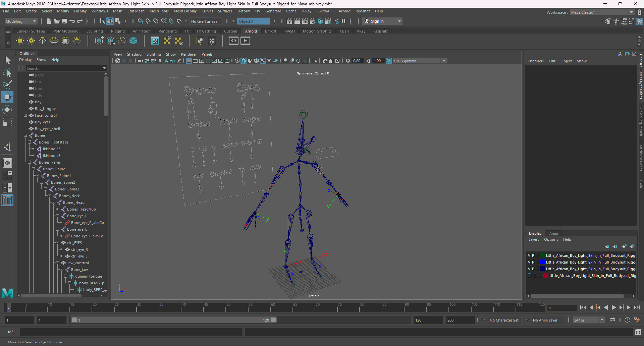Toggle visibility V of second display layer
Image resolution: width=644 pixels, height=346 pixels.
click(529, 262)
